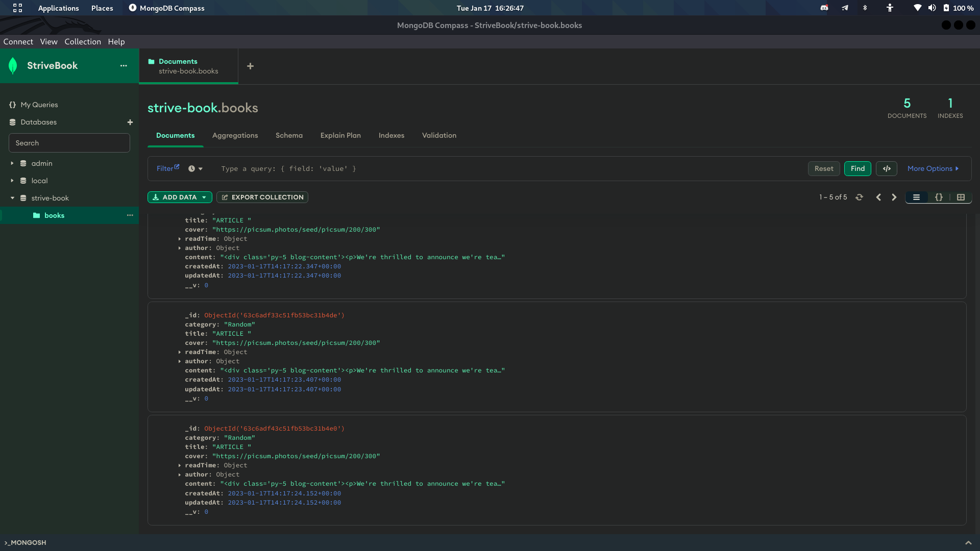Screen dimensions: 980x551
Task: Select the list view toggle
Action: (x=916, y=197)
